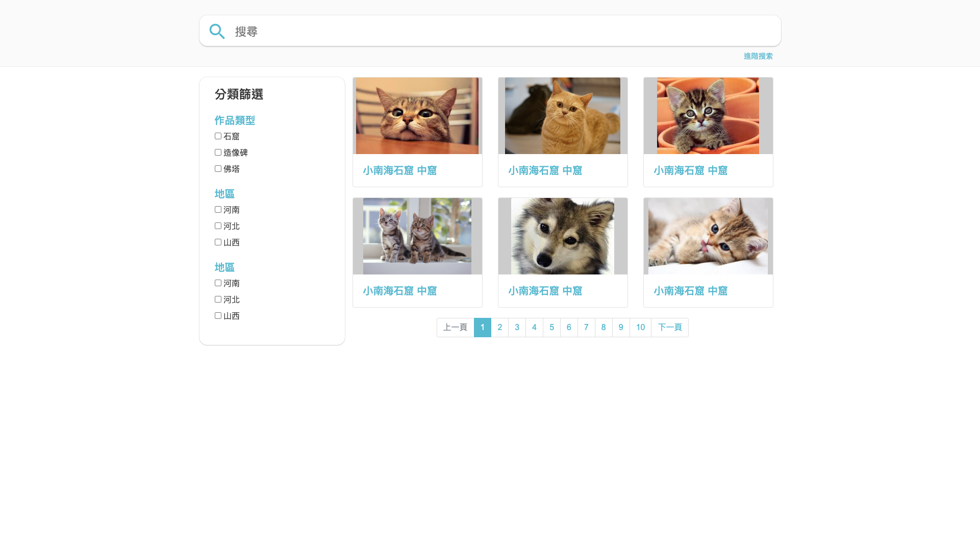Open the orange cat sitting thumbnail
Viewport: 980px width, 551px height.
tap(563, 116)
